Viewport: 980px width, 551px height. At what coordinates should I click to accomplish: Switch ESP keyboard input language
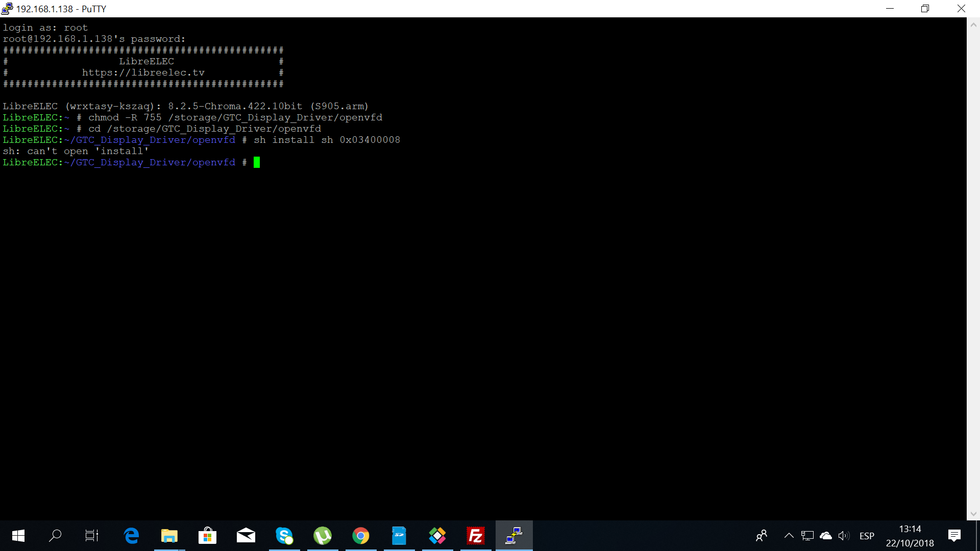coord(867,536)
